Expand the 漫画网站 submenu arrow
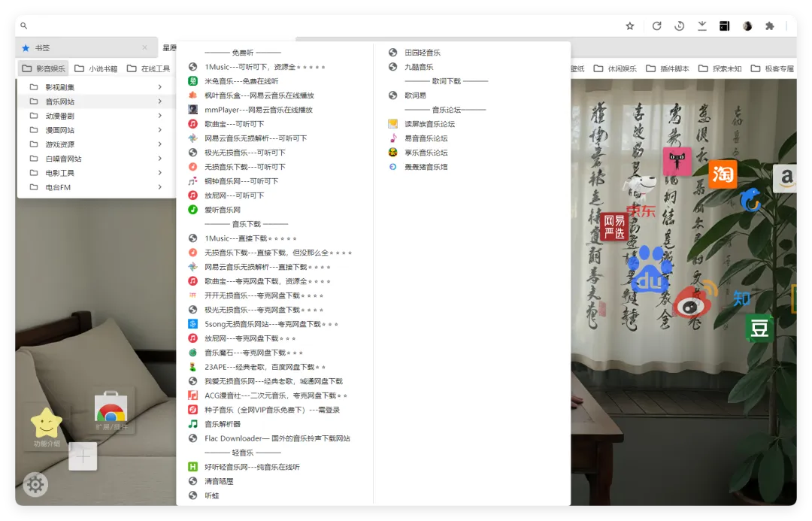Viewport: 812px width, 521px height. point(160,129)
